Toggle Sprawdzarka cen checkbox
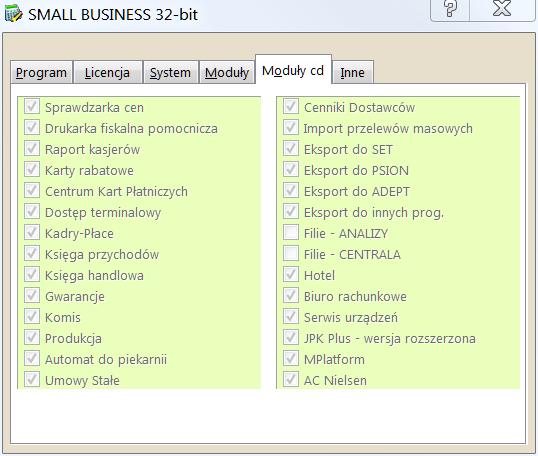Screen dimensions: 538x456 32,107
